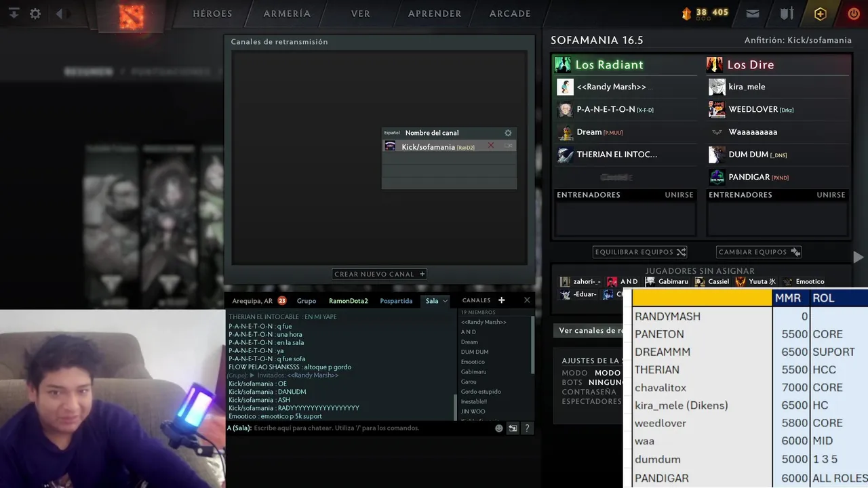Image resolution: width=868 pixels, height=488 pixels.
Task: Open the emoticon picker in chat
Action: [499, 428]
